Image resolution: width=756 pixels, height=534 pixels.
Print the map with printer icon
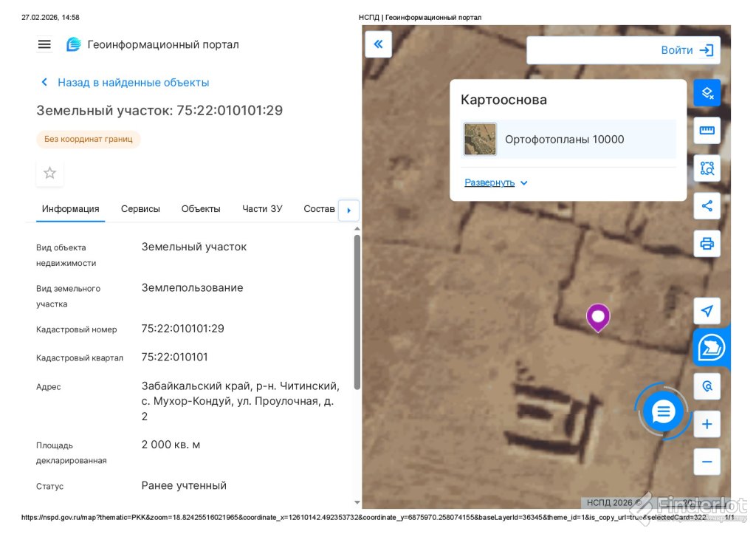tap(707, 244)
